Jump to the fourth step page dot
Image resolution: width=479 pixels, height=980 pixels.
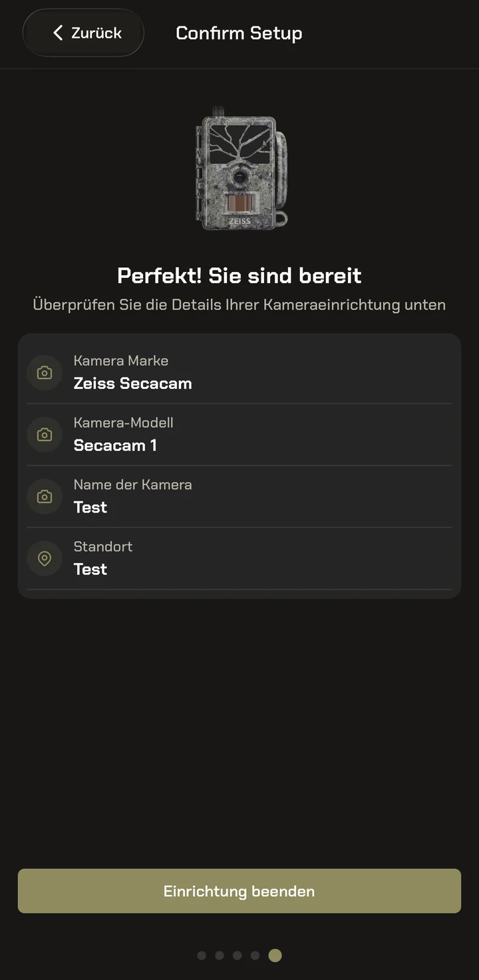point(255,955)
